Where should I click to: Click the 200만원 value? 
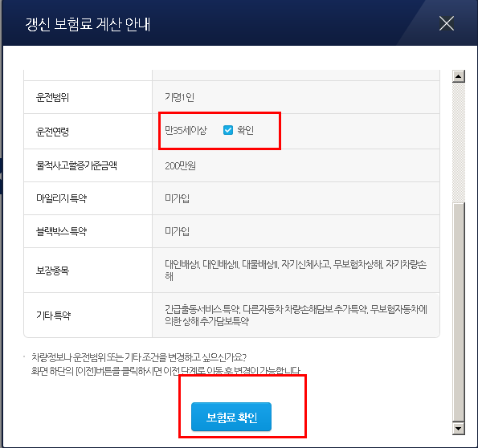(180, 165)
